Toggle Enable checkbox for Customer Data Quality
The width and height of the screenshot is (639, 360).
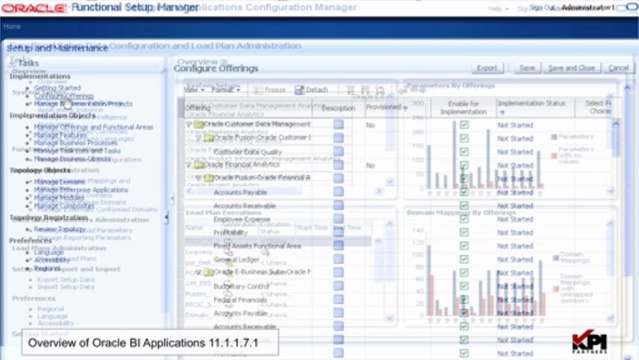tap(464, 152)
